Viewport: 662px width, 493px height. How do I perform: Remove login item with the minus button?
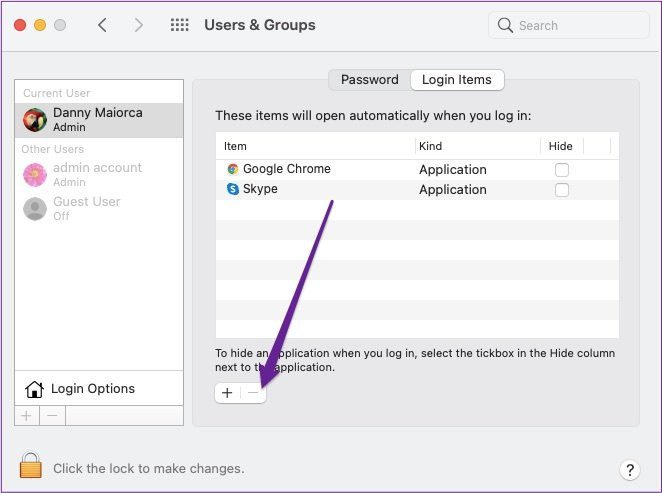click(x=253, y=393)
